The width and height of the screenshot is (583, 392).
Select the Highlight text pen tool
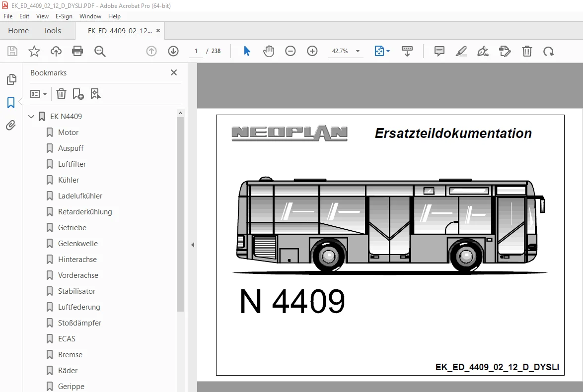(461, 51)
